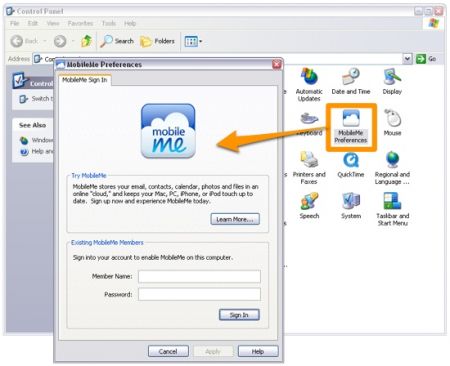450x366 pixels.
Task: Open the Views dropdown in toolbar
Action: [x=193, y=41]
